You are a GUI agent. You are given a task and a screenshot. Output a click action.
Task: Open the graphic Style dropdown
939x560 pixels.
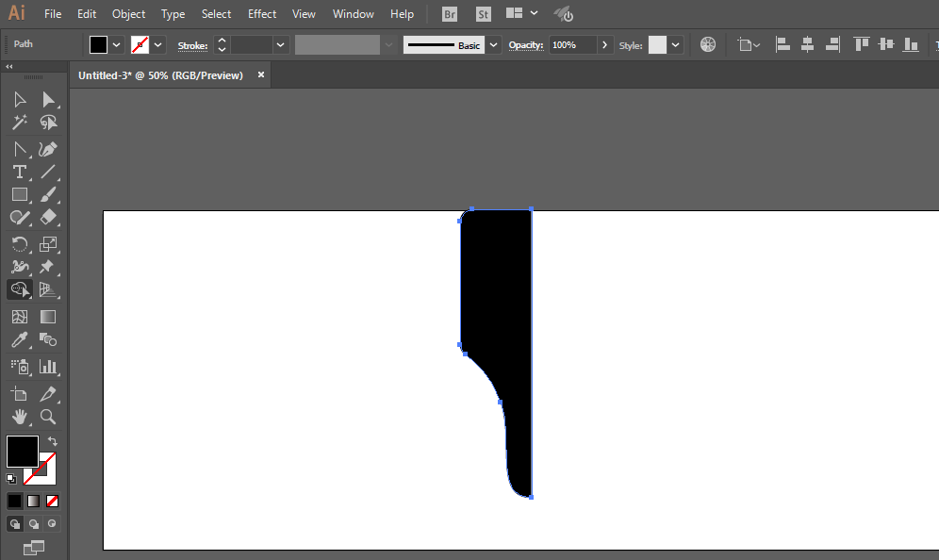click(676, 45)
